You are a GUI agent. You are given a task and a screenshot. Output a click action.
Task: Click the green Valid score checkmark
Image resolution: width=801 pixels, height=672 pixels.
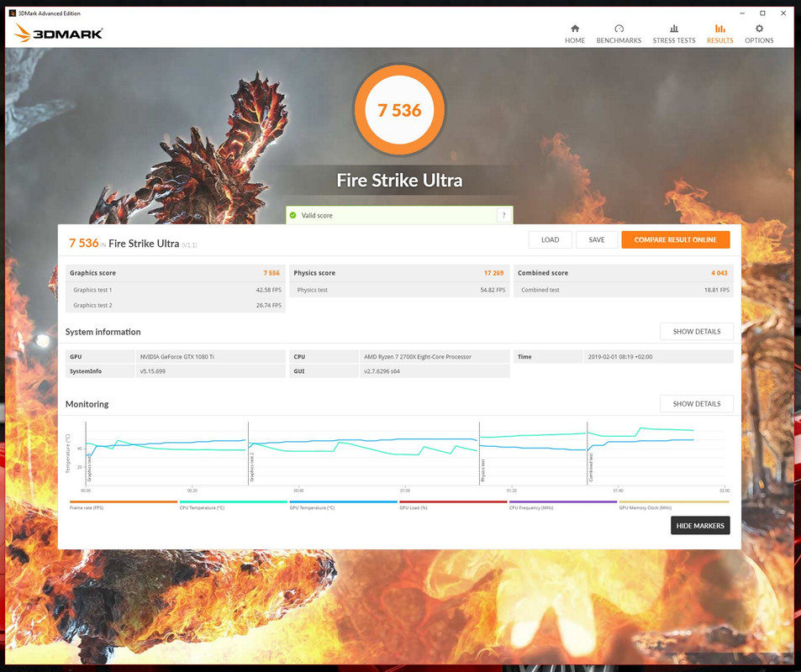click(292, 216)
